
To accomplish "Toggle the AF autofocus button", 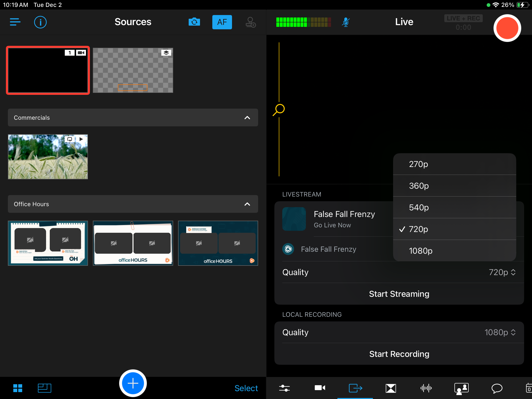I will pos(222,22).
